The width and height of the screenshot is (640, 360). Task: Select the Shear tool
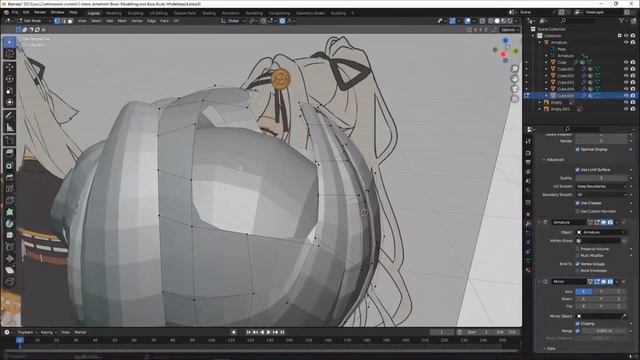click(x=9, y=270)
